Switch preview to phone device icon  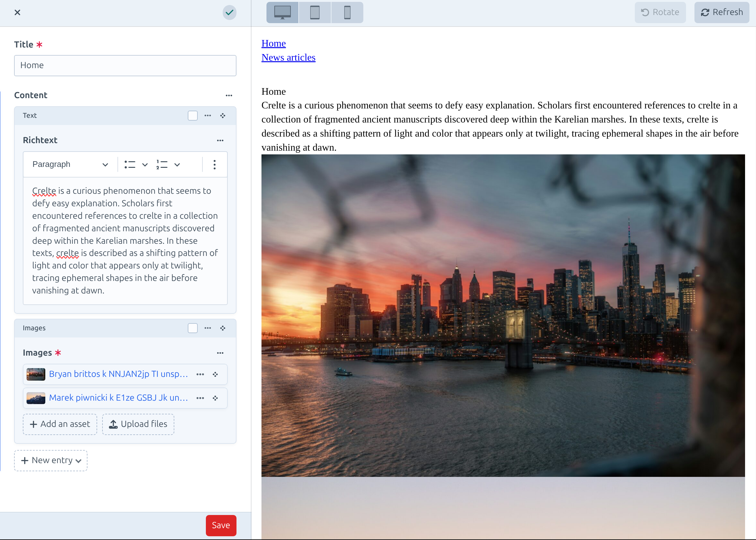tap(347, 12)
